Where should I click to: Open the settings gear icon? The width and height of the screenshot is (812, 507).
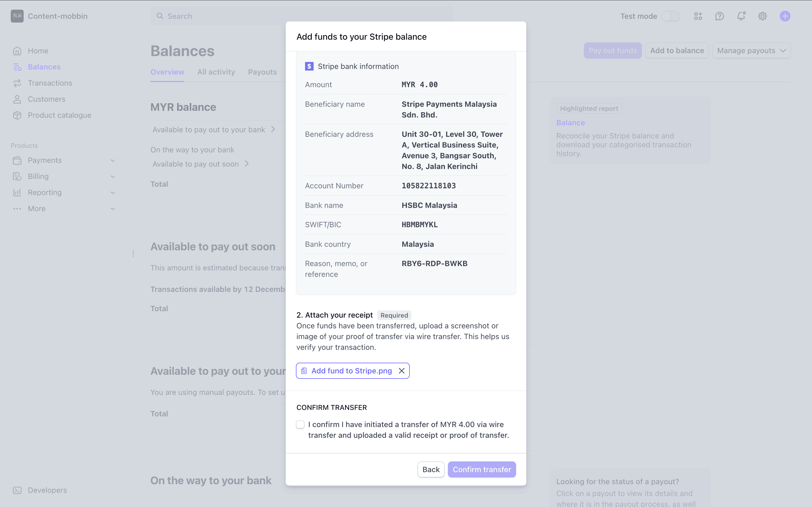[x=762, y=16]
